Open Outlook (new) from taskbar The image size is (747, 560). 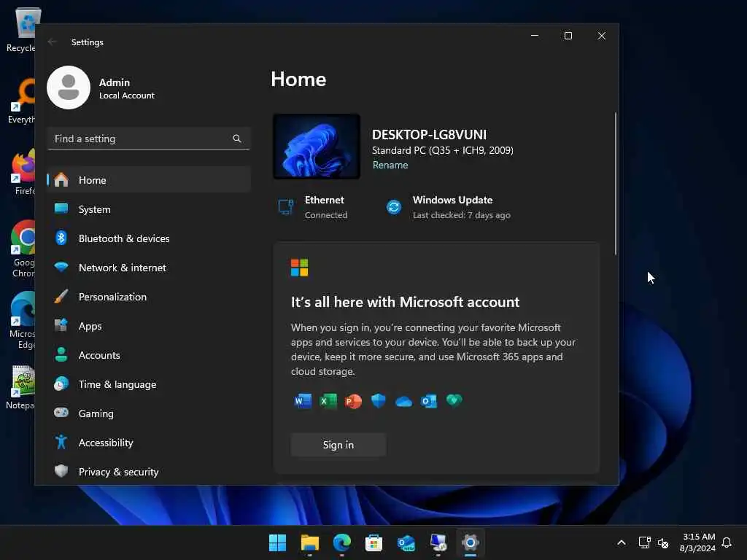[406, 542]
